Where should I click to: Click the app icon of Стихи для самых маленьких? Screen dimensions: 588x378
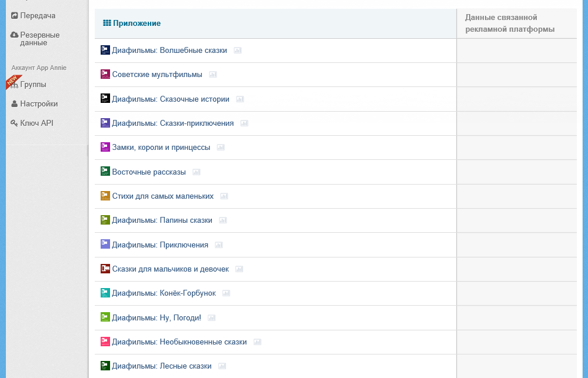pyautogui.click(x=105, y=196)
